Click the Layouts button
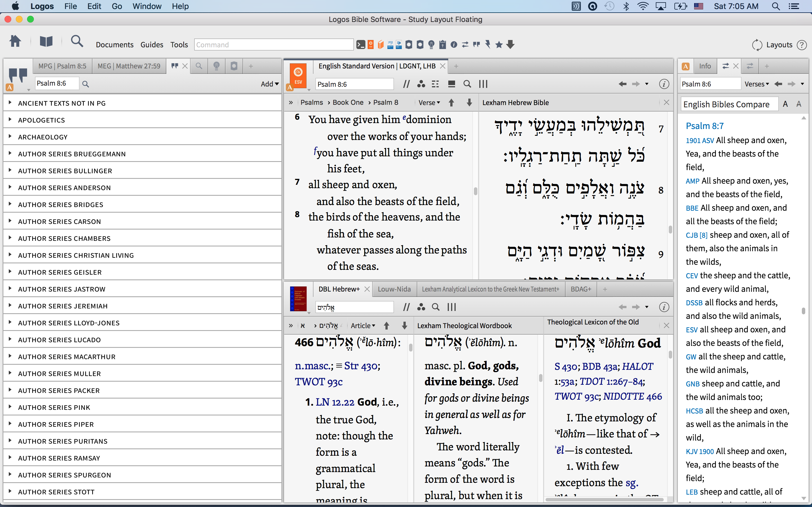This screenshot has width=812, height=507. 779,45
